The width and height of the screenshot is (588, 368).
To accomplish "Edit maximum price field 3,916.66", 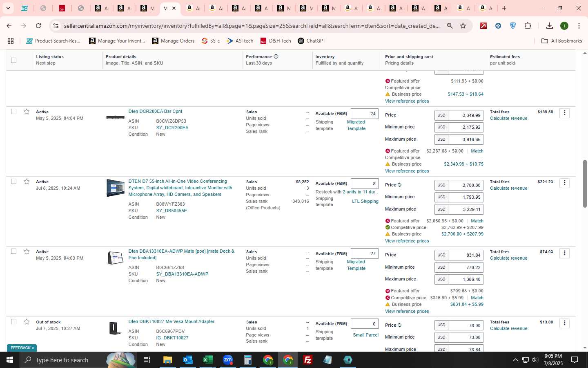I will [x=465, y=139].
